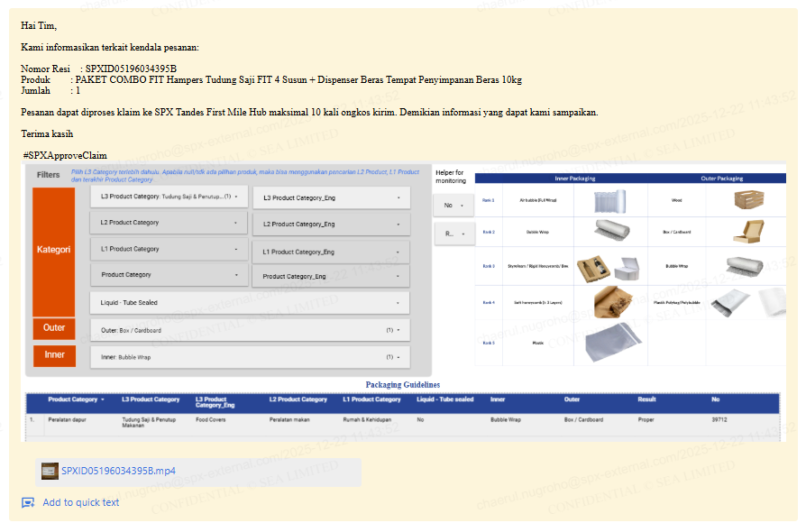Click the Peralatan makan table cell
The width and height of the screenshot is (806, 532).
(289, 420)
